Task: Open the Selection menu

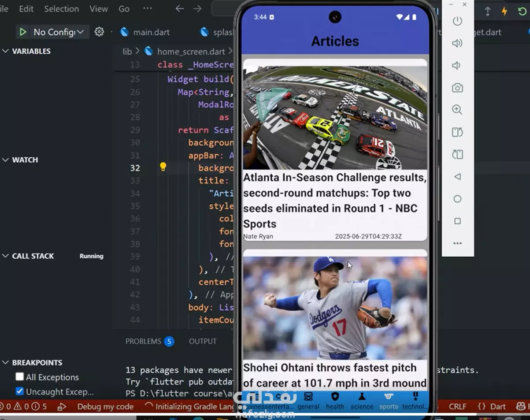Action: [61, 9]
